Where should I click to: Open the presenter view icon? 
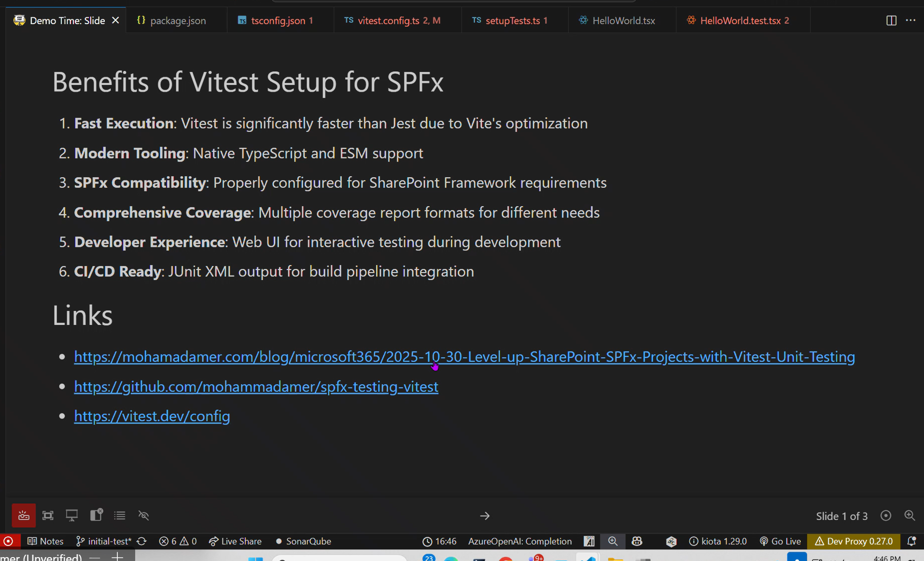click(x=71, y=516)
